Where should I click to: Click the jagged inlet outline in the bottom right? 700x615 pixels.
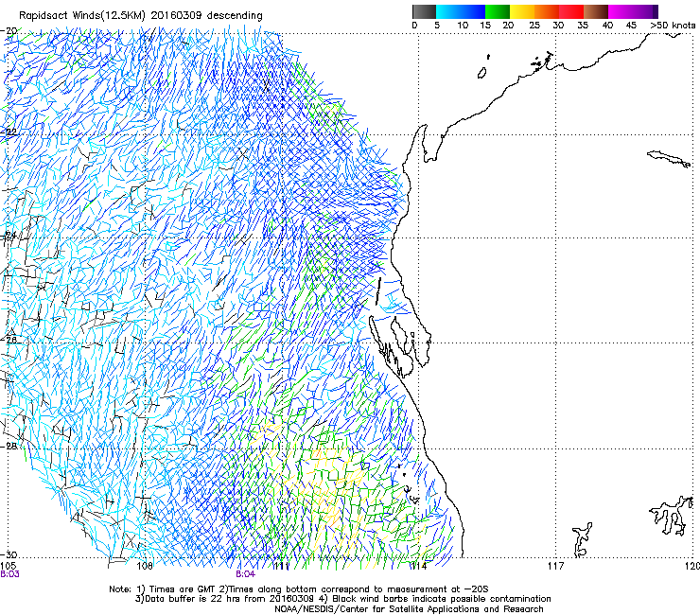click(672, 515)
